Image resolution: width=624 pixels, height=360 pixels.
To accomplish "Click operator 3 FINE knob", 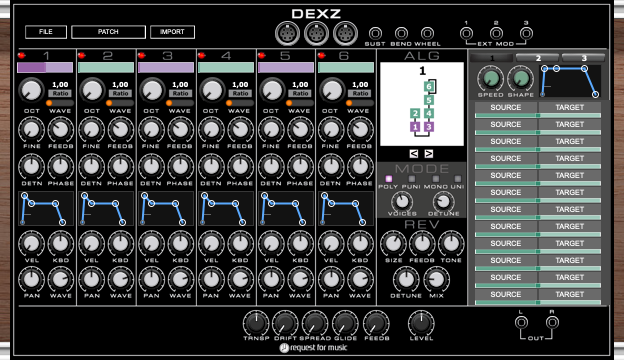I will (x=151, y=129).
